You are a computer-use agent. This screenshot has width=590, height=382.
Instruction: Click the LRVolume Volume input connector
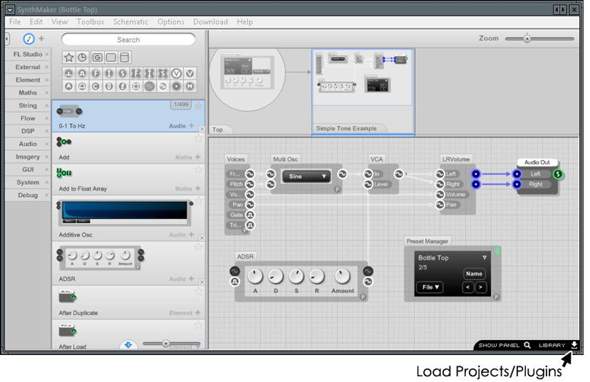pyautogui.click(x=440, y=194)
